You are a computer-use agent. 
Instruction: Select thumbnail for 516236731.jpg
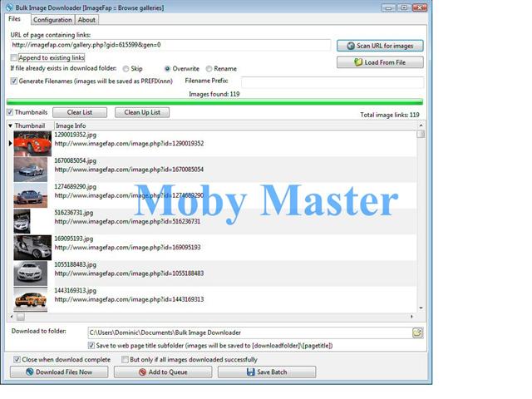click(x=22, y=221)
